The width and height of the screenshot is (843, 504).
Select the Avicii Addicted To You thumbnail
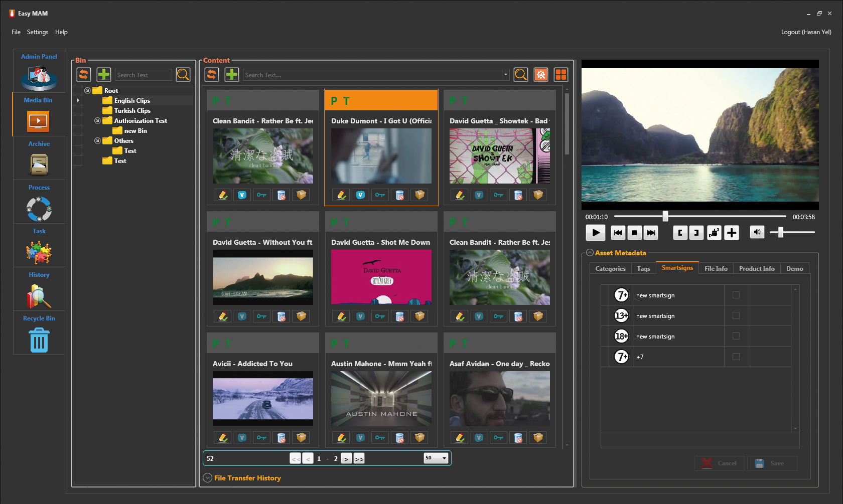click(263, 399)
